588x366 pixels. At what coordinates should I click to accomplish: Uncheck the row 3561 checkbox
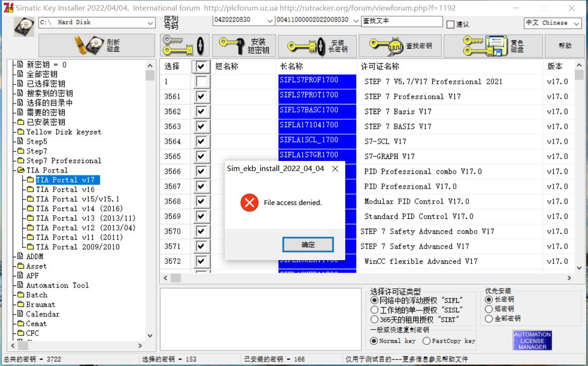pos(201,97)
